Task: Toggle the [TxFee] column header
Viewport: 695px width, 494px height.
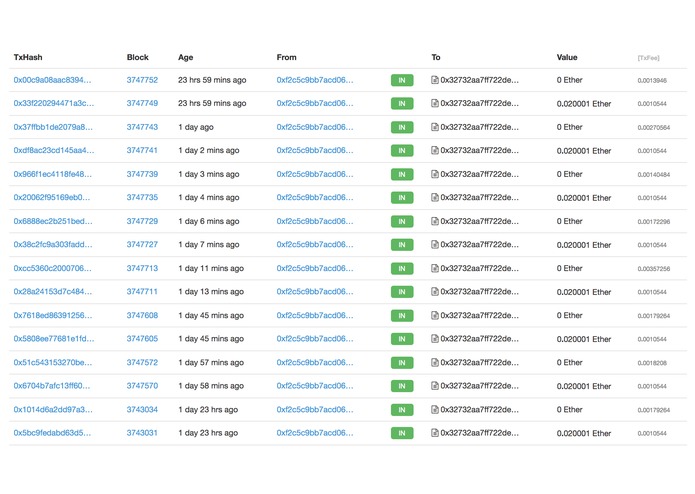Action: [x=648, y=58]
